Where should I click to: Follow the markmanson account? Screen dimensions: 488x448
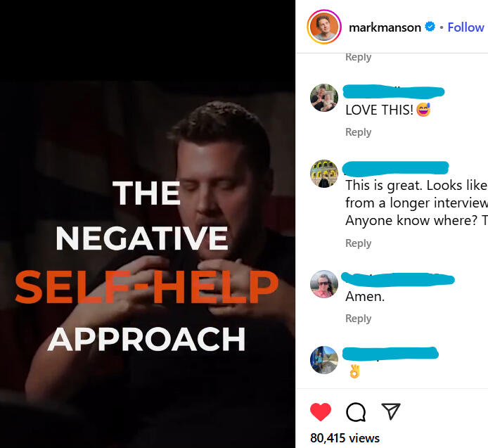tap(465, 27)
